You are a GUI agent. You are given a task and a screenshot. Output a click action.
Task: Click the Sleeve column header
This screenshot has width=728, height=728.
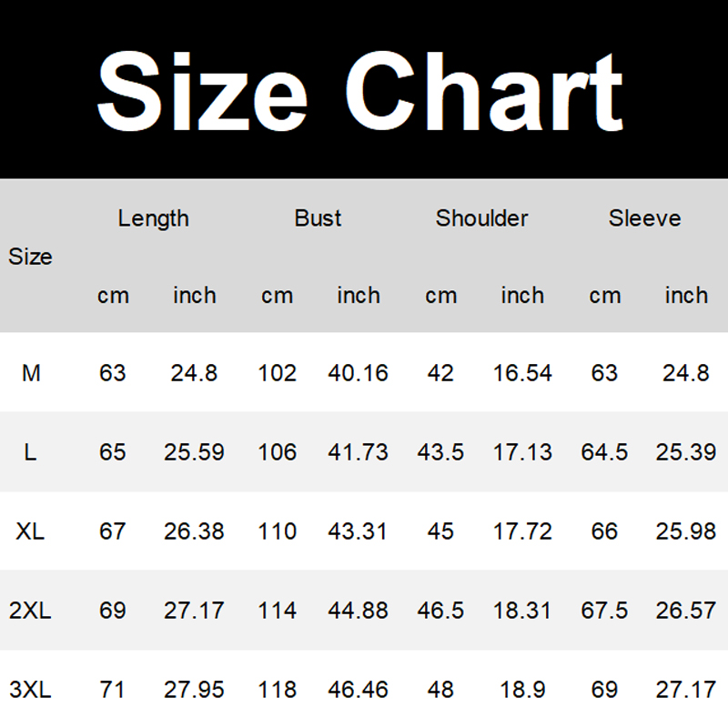pyautogui.click(x=644, y=218)
